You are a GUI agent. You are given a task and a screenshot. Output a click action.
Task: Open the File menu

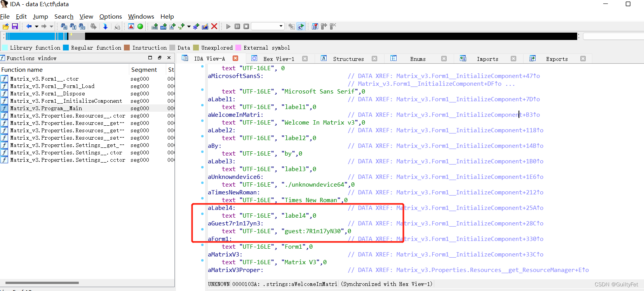5,16
